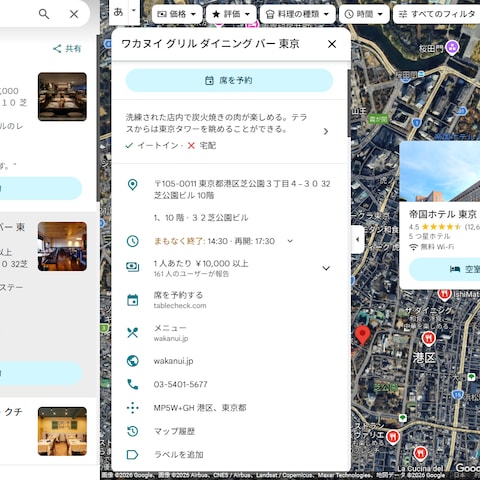Open the 料理の種類 cuisine filter dropdown
The width and height of the screenshot is (480, 480).
point(298,14)
